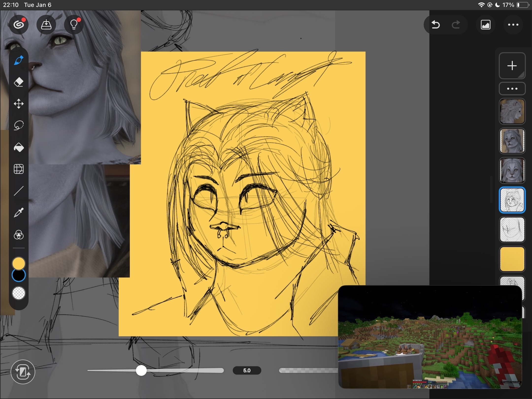Choose the Lasso selection tool
The height and width of the screenshot is (399, 532).
click(x=19, y=125)
